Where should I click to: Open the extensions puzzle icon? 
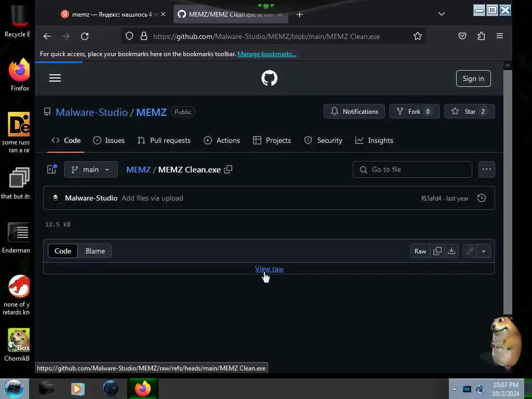click(x=481, y=36)
